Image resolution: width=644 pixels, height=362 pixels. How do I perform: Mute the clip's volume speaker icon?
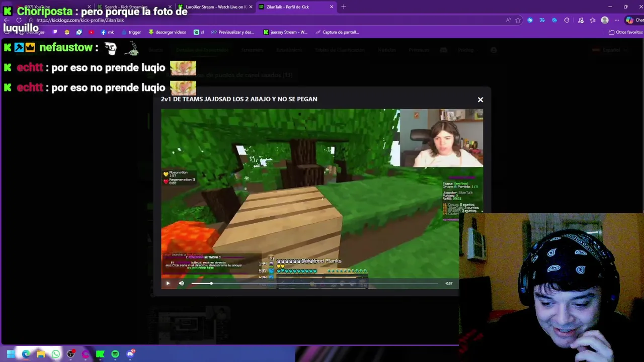[x=181, y=283]
